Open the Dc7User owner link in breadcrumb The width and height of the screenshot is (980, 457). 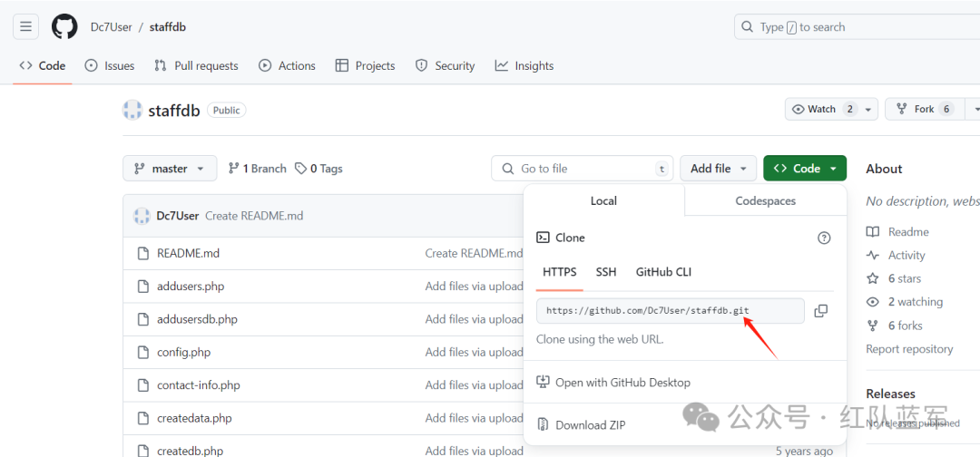pos(112,27)
